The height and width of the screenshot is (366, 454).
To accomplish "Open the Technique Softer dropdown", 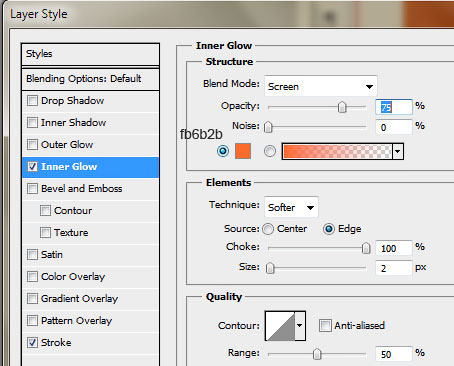I will [291, 207].
